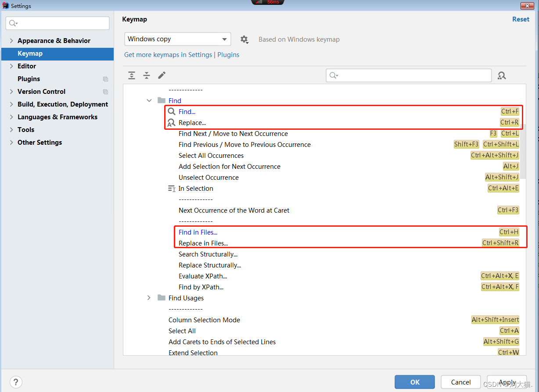Click the help question mark button
The height and width of the screenshot is (392, 539).
coord(16,382)
